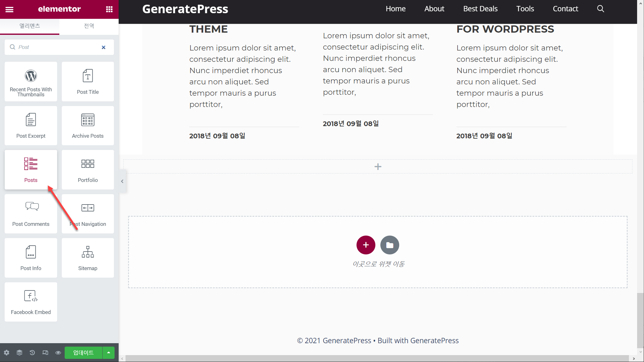Click the add new section plus button

pos(366,245)
